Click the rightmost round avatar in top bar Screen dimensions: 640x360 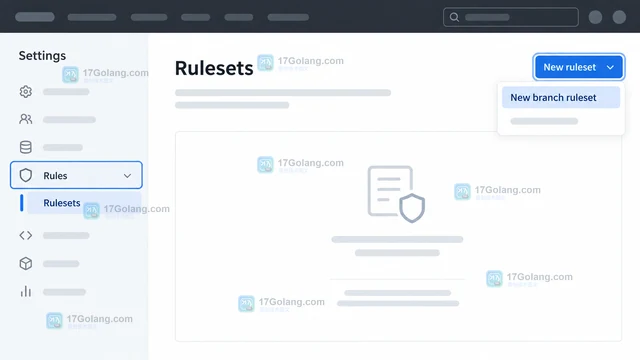tap(619, 17)
